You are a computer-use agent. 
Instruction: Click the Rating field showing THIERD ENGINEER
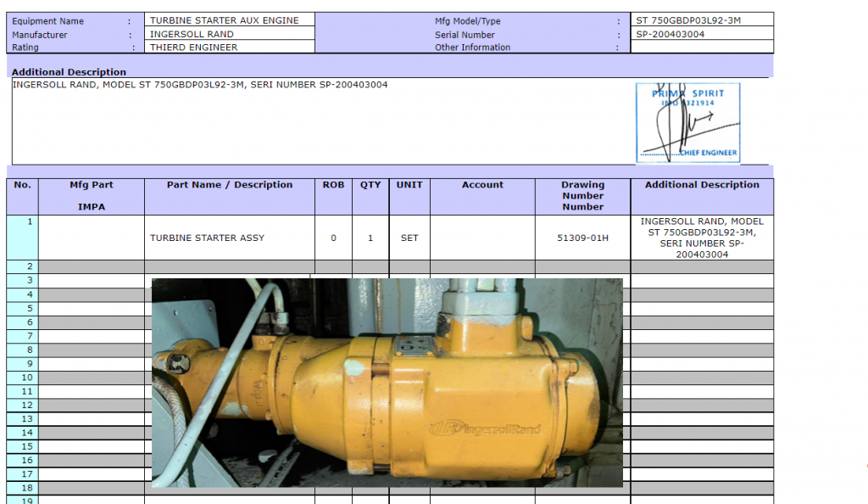click(229, 48)
